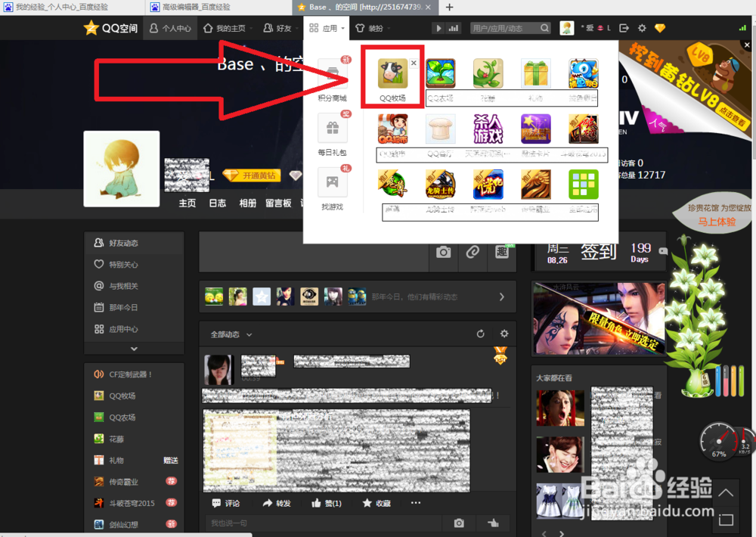Expand the 装扮 menu
The height and width of the screenshot is (537, 756).
click(x=372, y=29)
